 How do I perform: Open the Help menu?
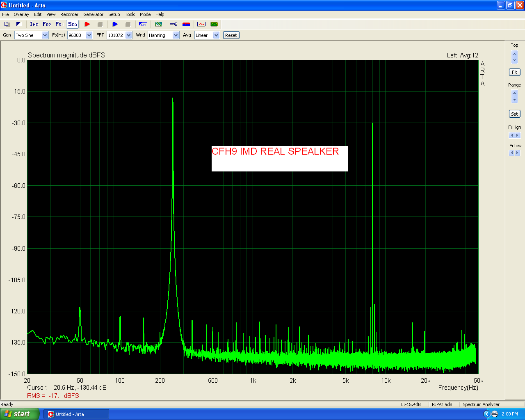(160, 14)
